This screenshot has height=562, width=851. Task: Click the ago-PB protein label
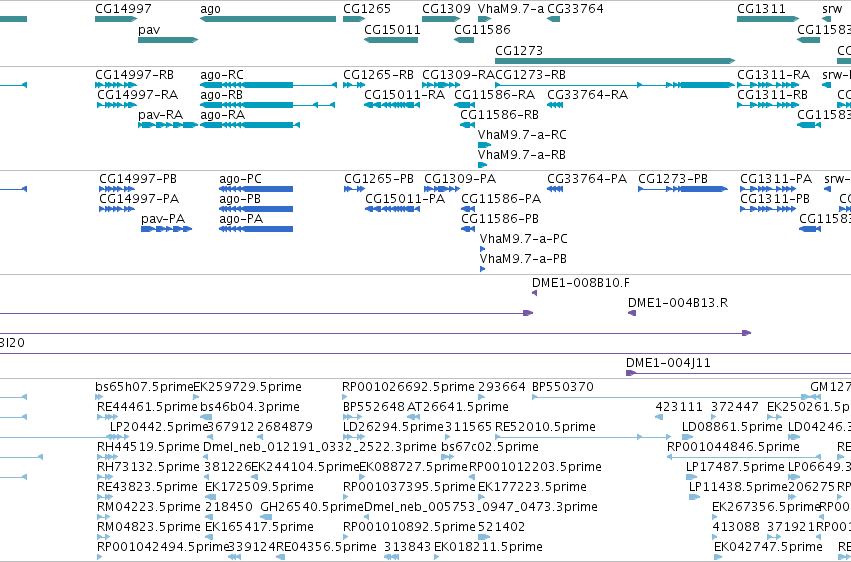tap(240, 199)
